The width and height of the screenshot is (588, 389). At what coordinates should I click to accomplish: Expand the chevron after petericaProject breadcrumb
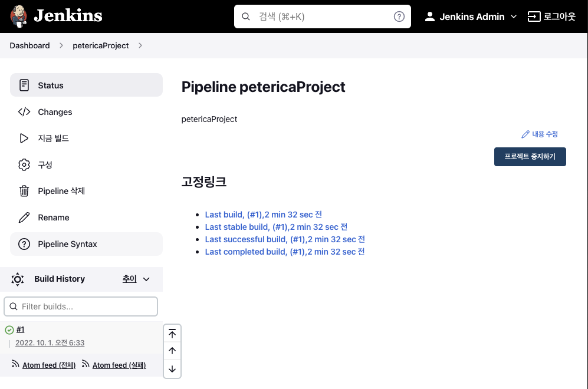click(x=140, y=45)
